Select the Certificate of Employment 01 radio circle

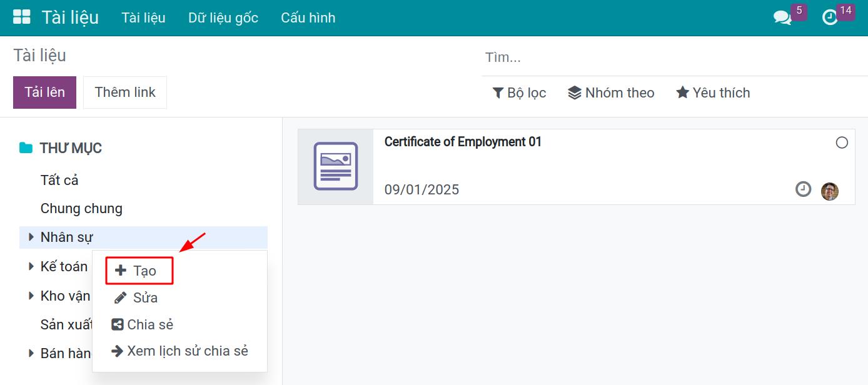pos(842,142)
